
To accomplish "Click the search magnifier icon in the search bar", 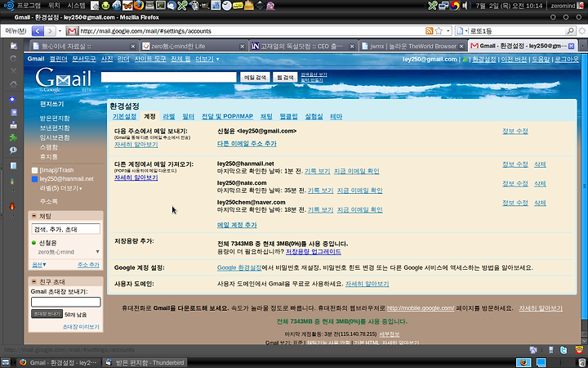I will (x=570, y=31).
